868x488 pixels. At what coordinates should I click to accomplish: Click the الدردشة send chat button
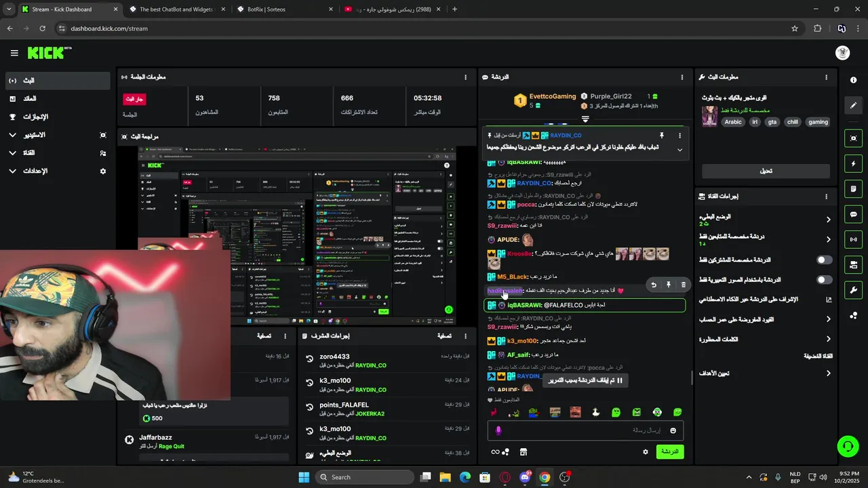(670, 451)
